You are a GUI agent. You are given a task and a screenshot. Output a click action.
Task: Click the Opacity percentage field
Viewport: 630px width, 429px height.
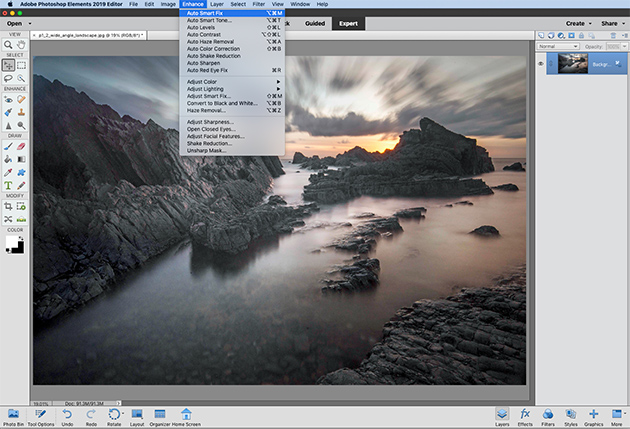pos(613,47)
